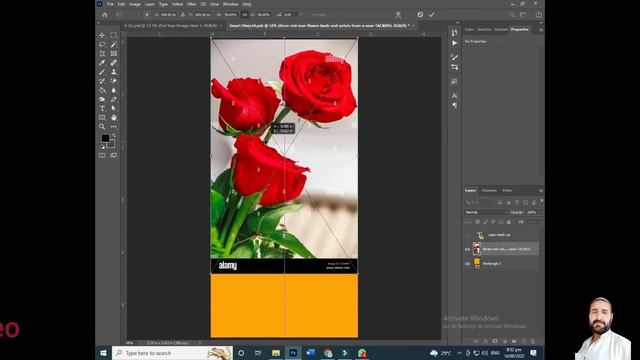Open the Share icon at top right
This screenshot has height=360, width=640.
pyautogui.click(x=538, y=15)
